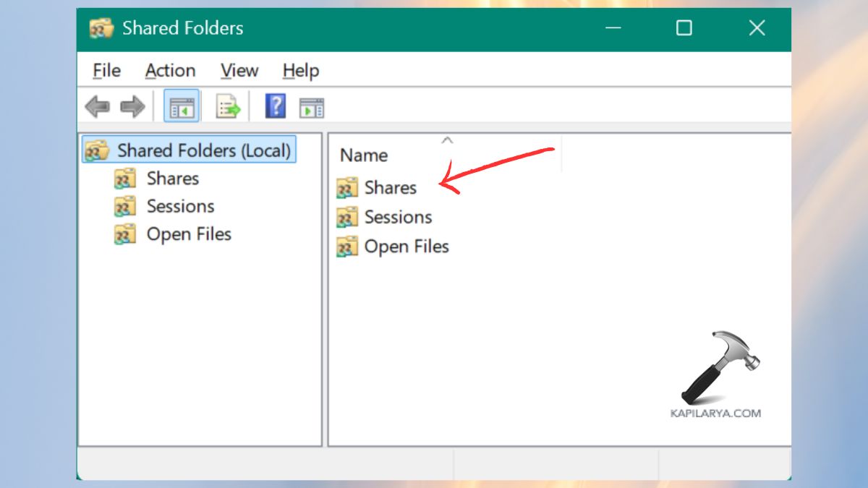Toggle the Show/Hide Console Tree icon

[x=182, y=105]
